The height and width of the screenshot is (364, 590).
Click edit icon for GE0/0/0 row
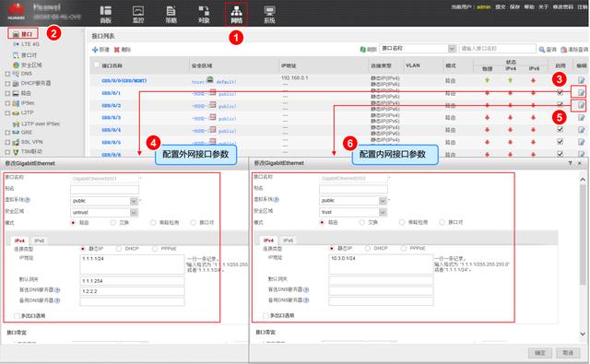coord(582,80)
